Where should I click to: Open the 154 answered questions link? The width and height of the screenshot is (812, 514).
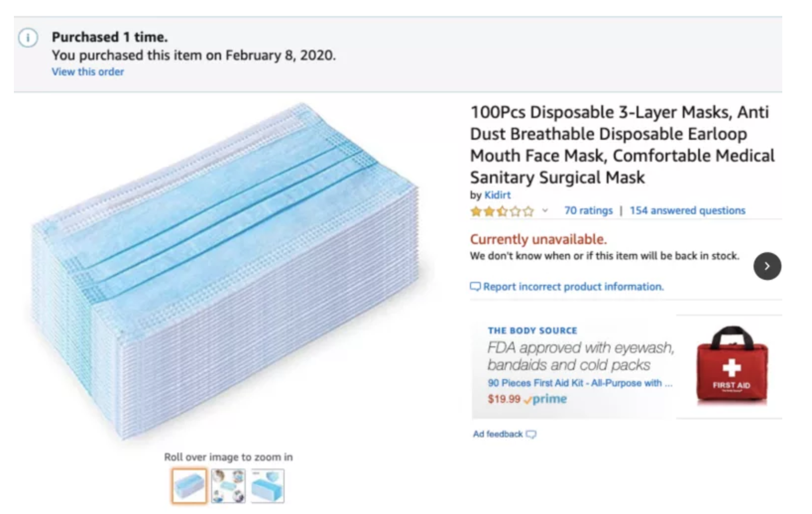[688, 211]
